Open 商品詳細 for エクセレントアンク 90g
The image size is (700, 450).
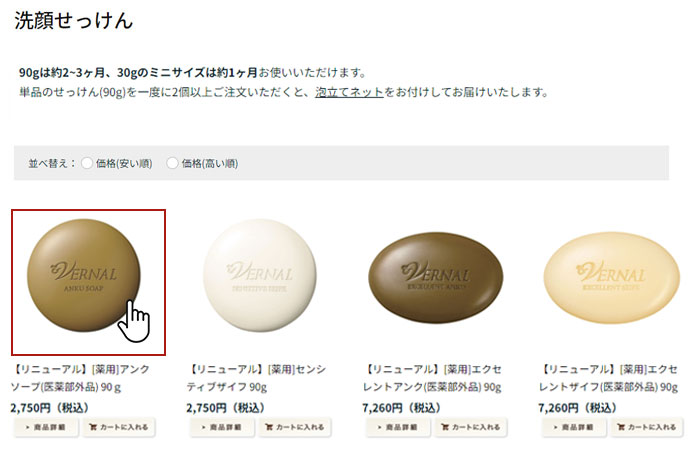tap(398, 427)
